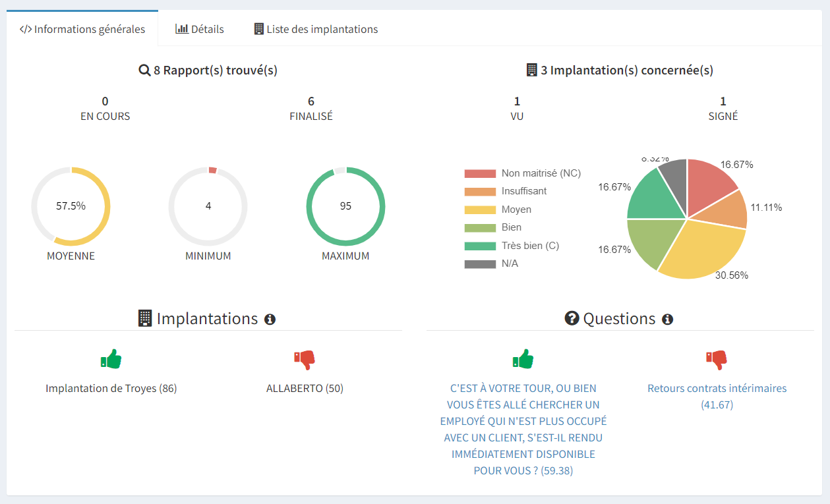Toggle Très bien (C) legend swatch
Image resolution: width=830 pixels, height=504 pixels.
(480, 246)
